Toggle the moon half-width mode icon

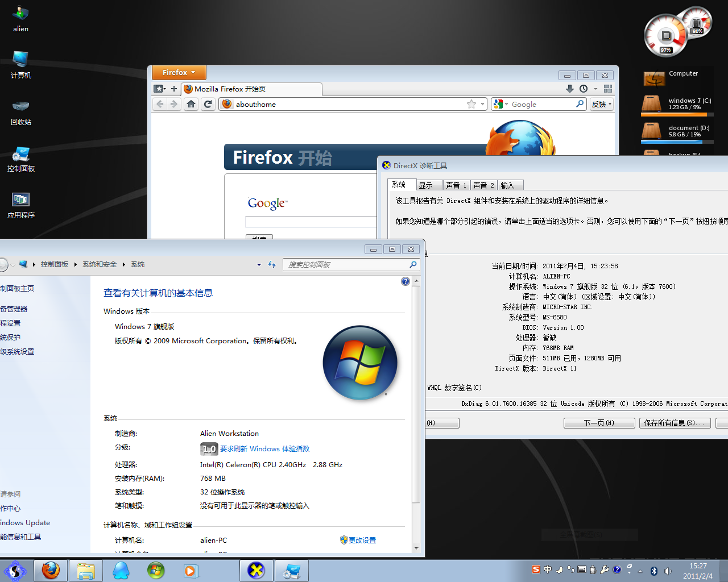[x=559, y=569]
